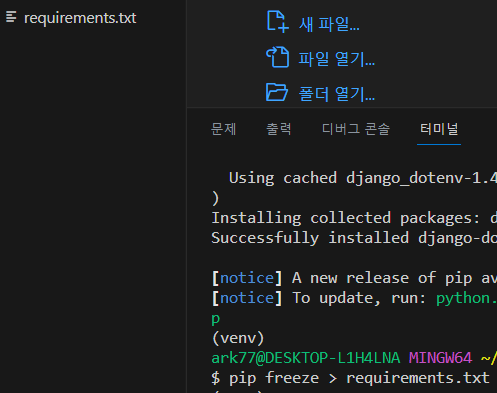Screen dimensions: 497x393
Task: Open requirements.txt in the explorer
Action: 80,18
